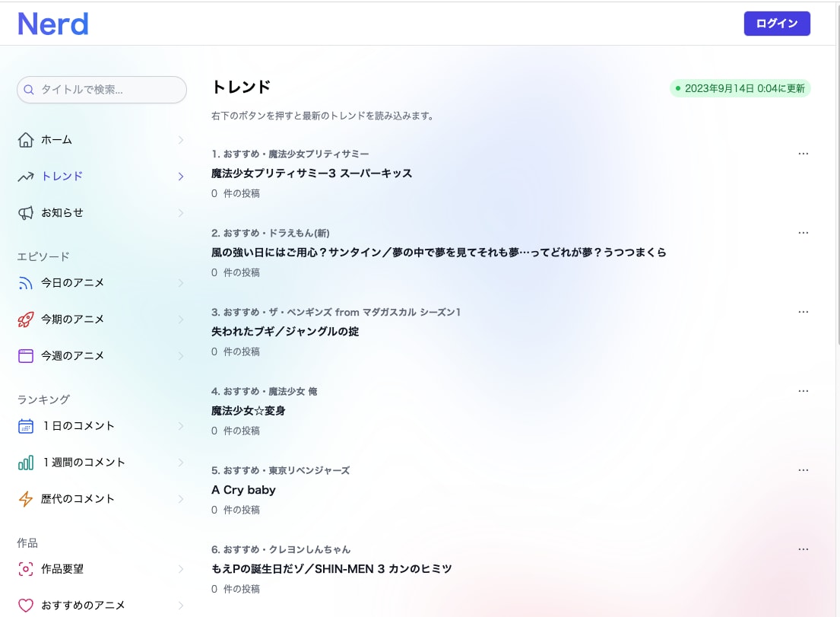Image resolution: width=840 pixels, height=617 pixels.
Task: Click the トレンド page heading
Action: 241,87
